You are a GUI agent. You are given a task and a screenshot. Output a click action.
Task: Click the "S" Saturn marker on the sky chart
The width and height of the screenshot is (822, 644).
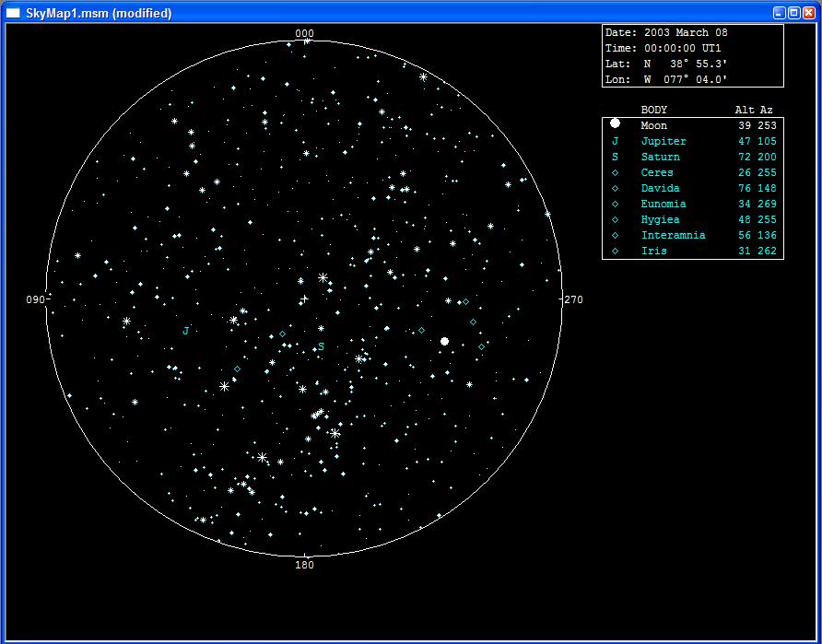[321, 346]
